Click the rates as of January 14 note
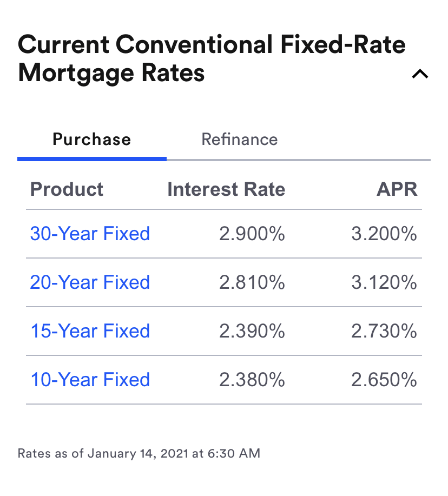The image size is (448, 496). click(139, 453)
